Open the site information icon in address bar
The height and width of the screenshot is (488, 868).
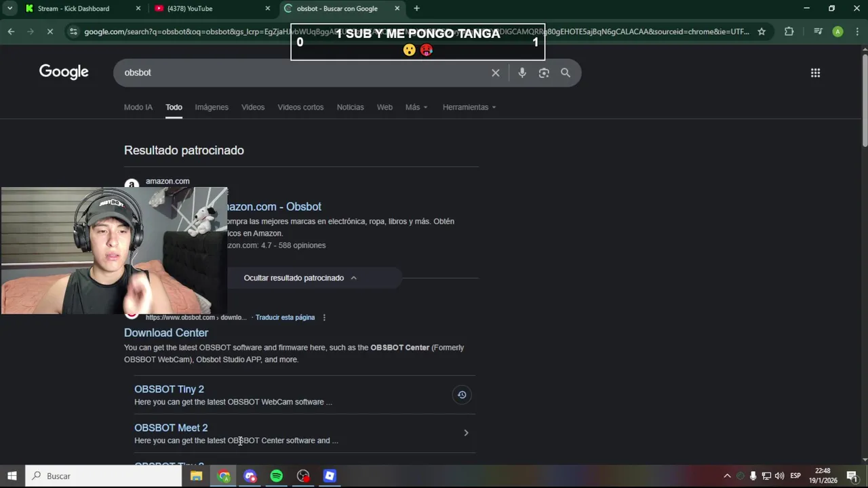[73, 31]
